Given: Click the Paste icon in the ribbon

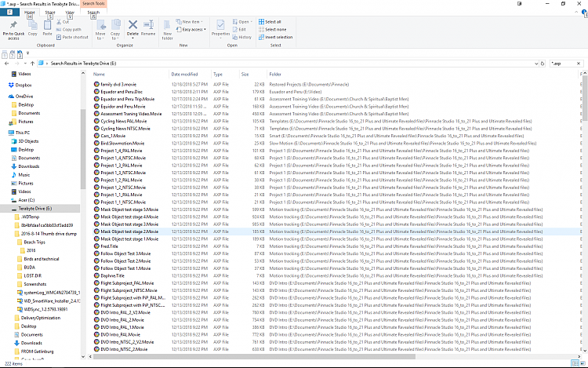Looking at the screenshot, I should (x=47, y=25).
